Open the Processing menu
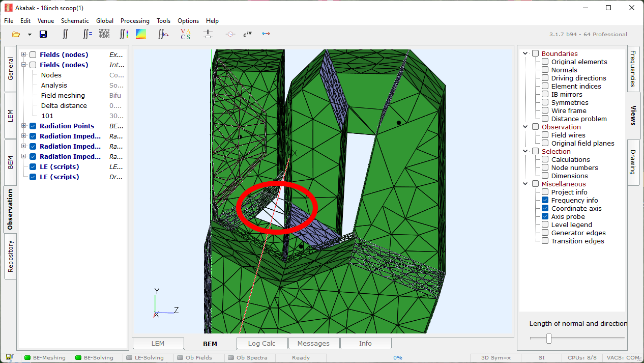Image resolution: width=644 pixels, height=363 pixels. (x=135, y=21)
